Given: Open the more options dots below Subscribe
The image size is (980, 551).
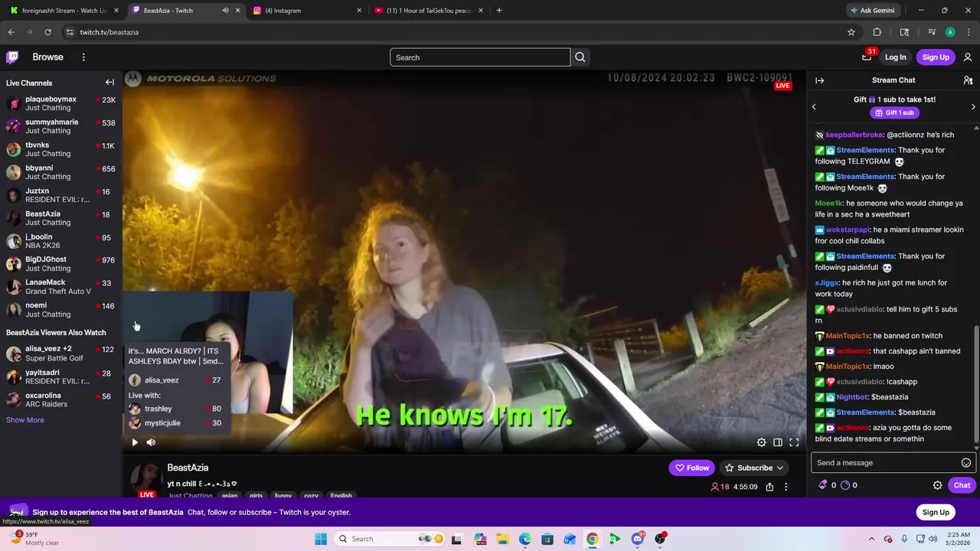Looking at the screenshot, I should (x=786, y=487).
